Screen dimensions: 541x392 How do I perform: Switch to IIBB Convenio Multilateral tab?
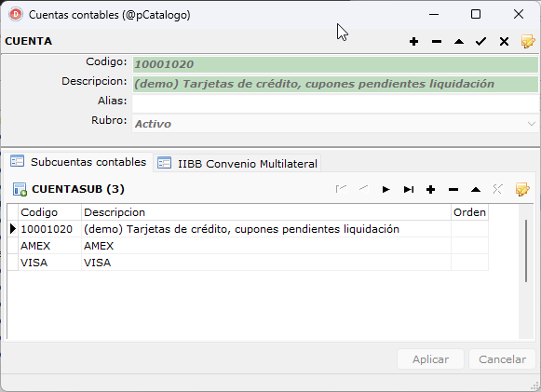(x=237, y=164)
